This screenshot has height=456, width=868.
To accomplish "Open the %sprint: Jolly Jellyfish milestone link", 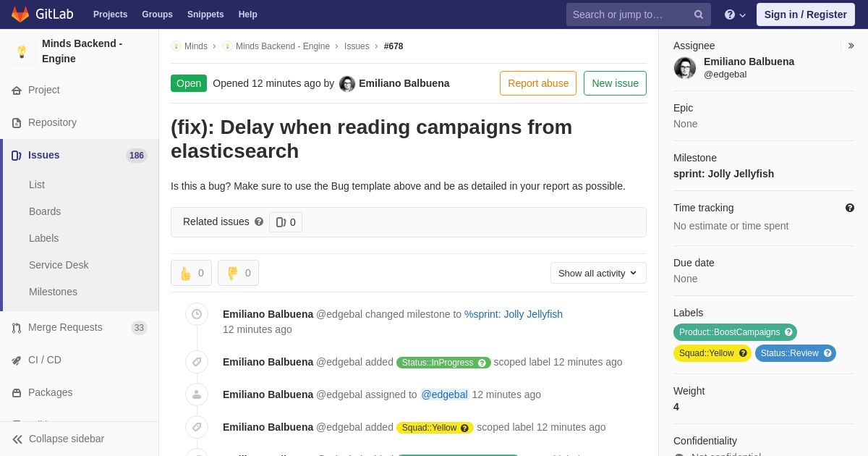I will click(x=514, y=314).
